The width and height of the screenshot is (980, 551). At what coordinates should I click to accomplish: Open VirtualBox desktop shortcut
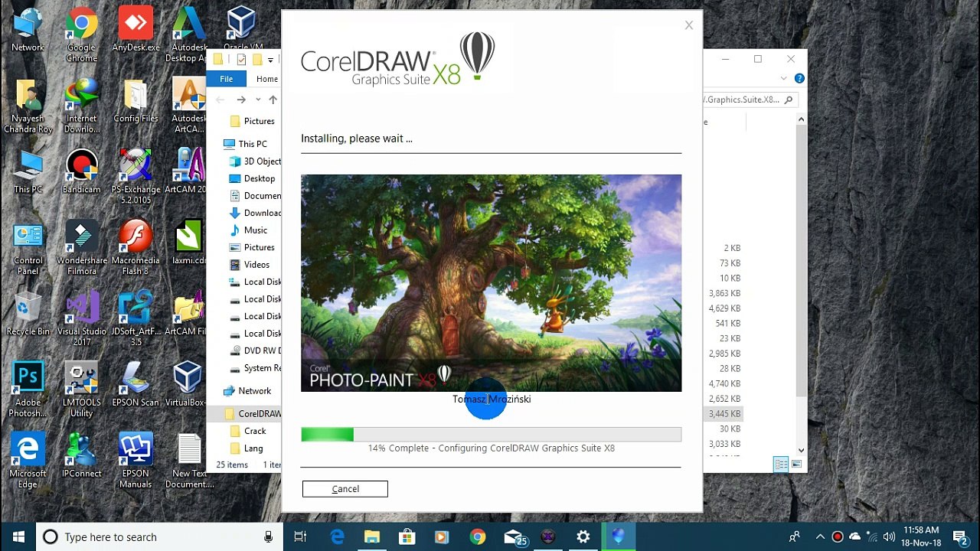[x=187, y=385]
